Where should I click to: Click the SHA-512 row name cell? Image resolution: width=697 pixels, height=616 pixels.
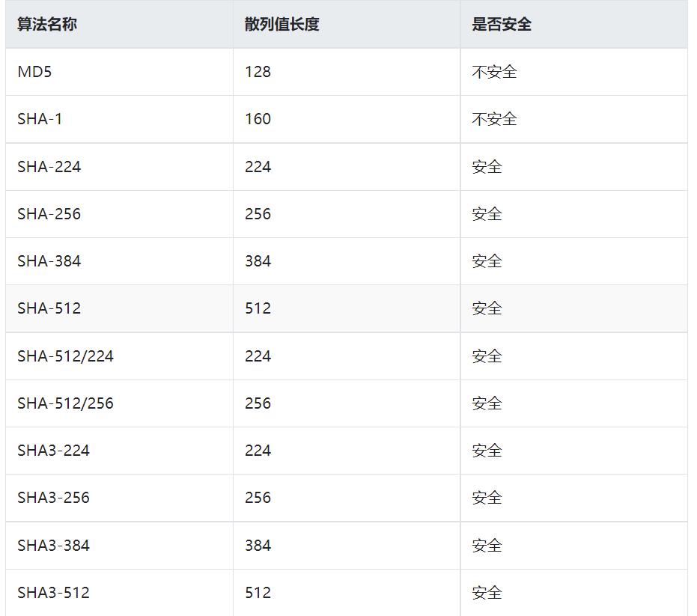tap(49, 308)
